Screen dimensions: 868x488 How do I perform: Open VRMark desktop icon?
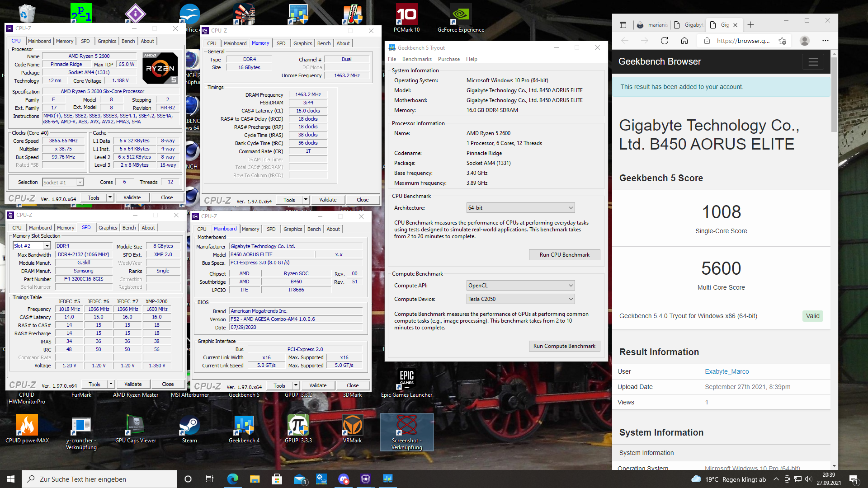(352, 429)
